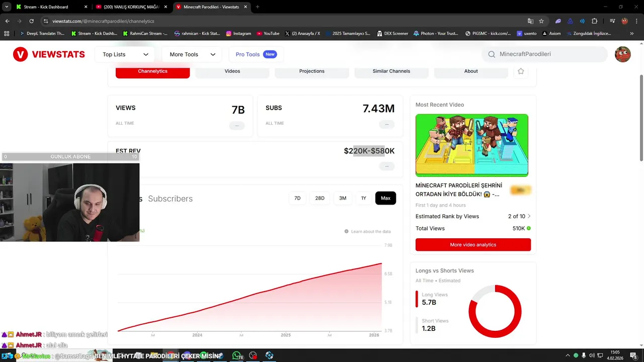The image size is (644, 362).
Task: Open the most recent video thumbnail
Action: 472,145
